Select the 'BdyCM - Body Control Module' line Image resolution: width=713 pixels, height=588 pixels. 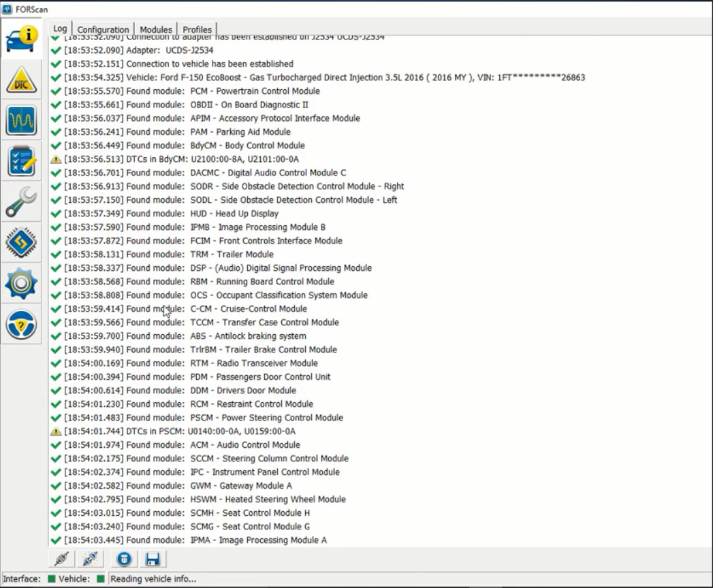[x=185, y=146]
